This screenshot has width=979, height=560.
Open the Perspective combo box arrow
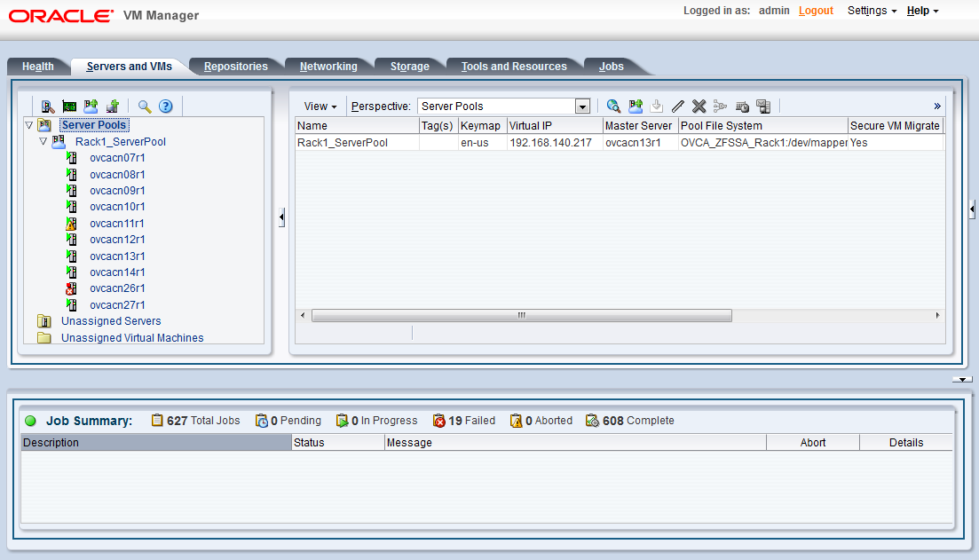(582, 106)
